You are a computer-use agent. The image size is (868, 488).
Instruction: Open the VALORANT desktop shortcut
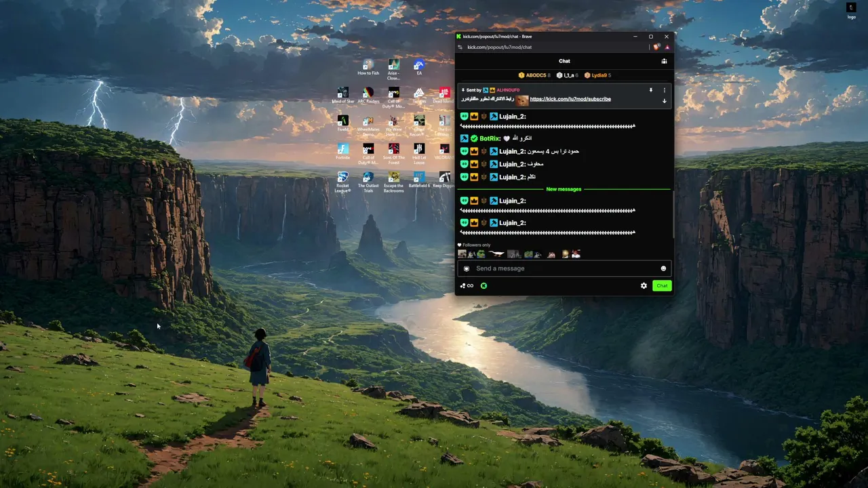[444, 151]
